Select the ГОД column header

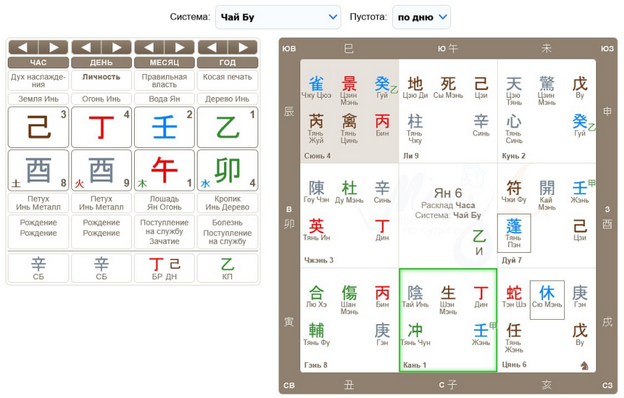pyautogui.click(x=227, y=62)
